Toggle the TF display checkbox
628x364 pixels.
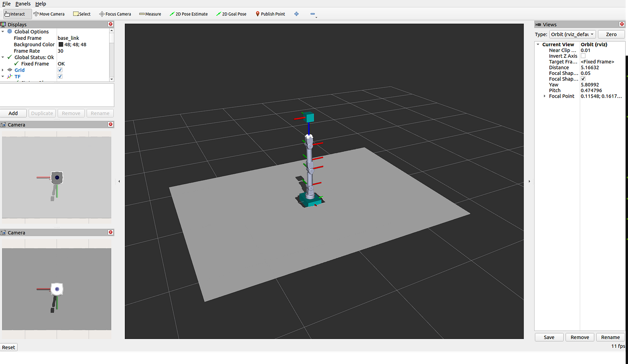[x=60, y=76]
